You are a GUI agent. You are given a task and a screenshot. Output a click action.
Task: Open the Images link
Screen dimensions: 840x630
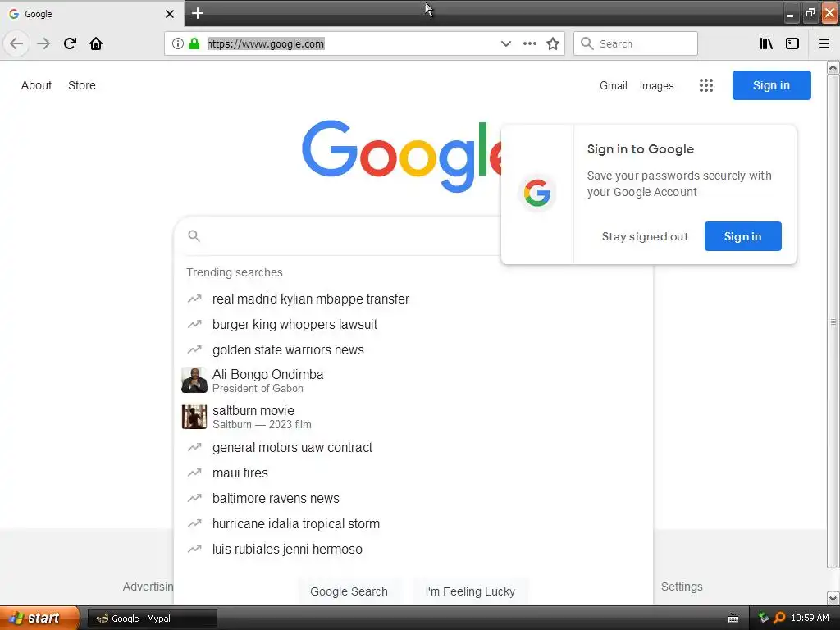point(657,85)
